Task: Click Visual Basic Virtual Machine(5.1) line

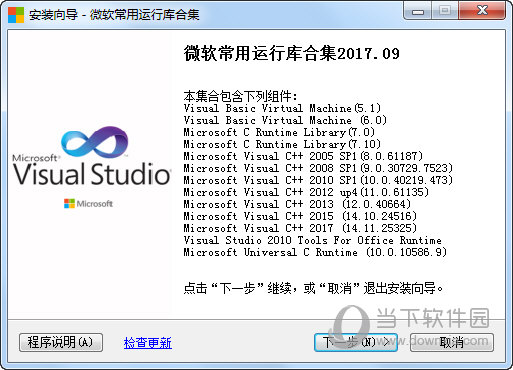Action: coord(282,108)
